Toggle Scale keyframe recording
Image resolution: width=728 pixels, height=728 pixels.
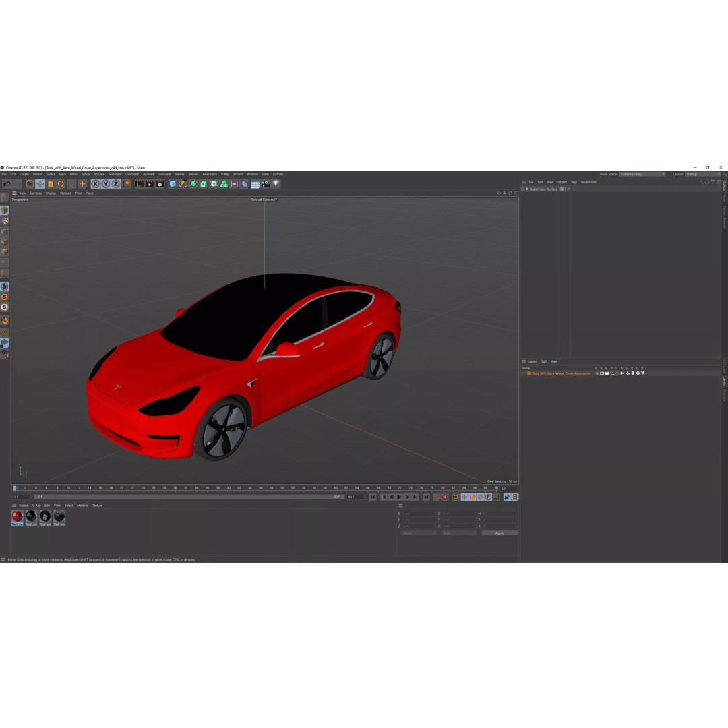tap(472, 497)
